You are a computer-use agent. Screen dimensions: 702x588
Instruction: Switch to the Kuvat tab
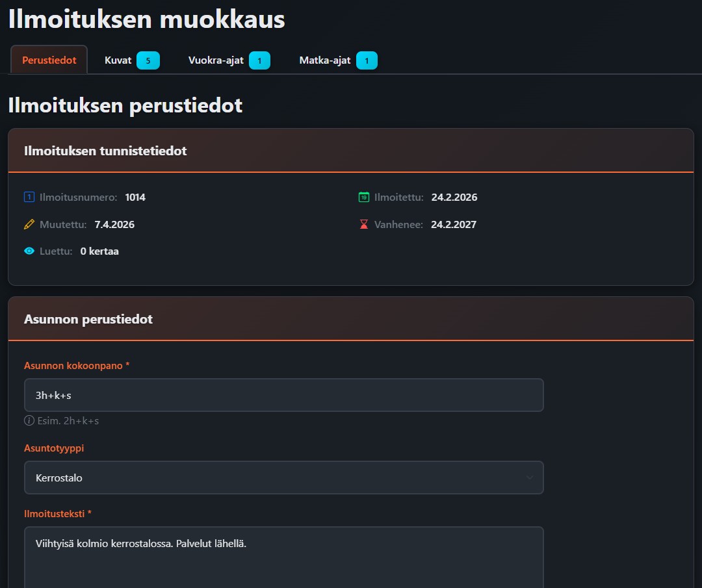[118, 60]
